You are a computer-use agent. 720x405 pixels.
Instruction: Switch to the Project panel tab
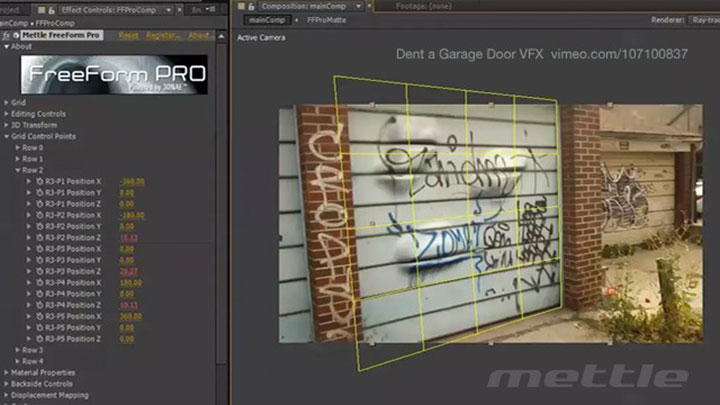(x=10, y=10)
